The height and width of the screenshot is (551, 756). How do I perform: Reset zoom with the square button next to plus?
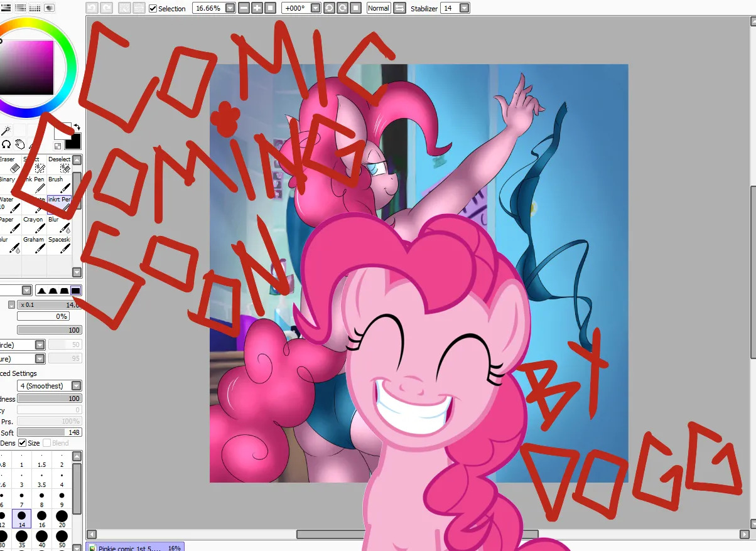tap(270, 8)
